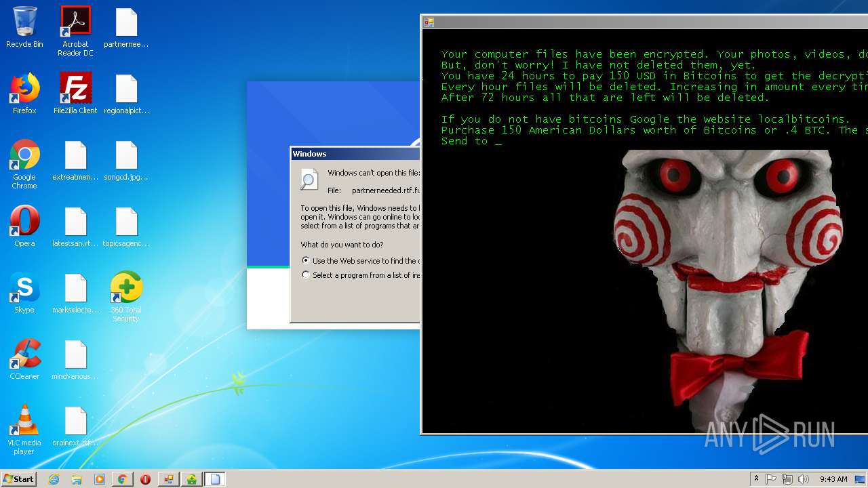Select 'Use the Web service' radio option
The height and width of the screenshot is (488, 868).
coord(306,260)
